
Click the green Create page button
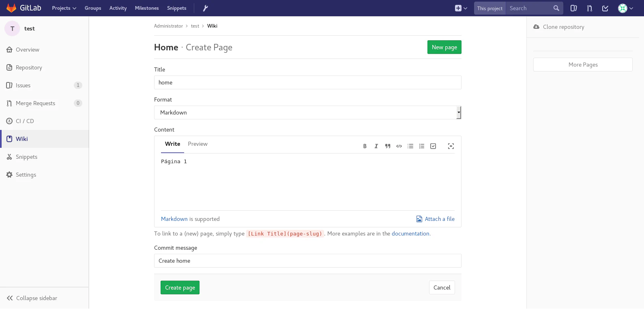coord(180,287)
